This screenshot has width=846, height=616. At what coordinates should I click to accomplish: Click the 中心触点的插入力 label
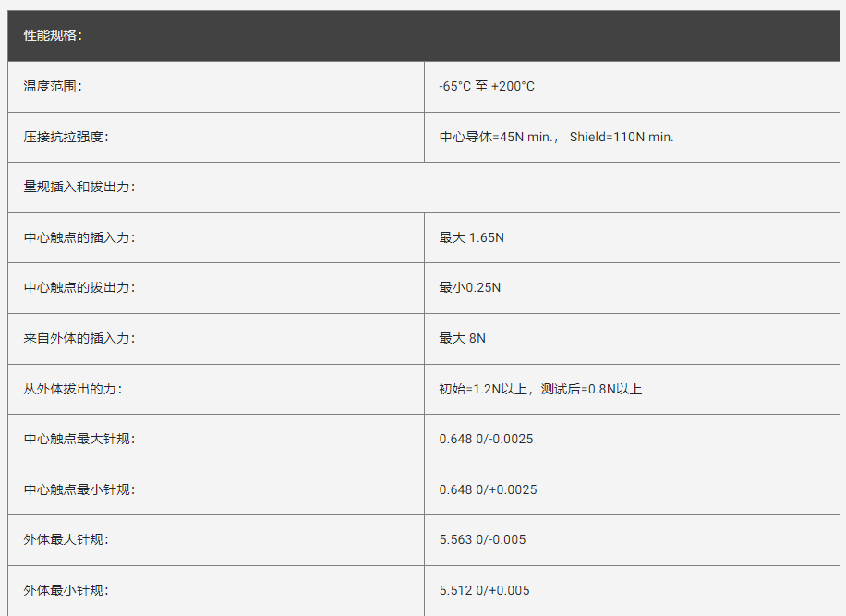(79, 237)
